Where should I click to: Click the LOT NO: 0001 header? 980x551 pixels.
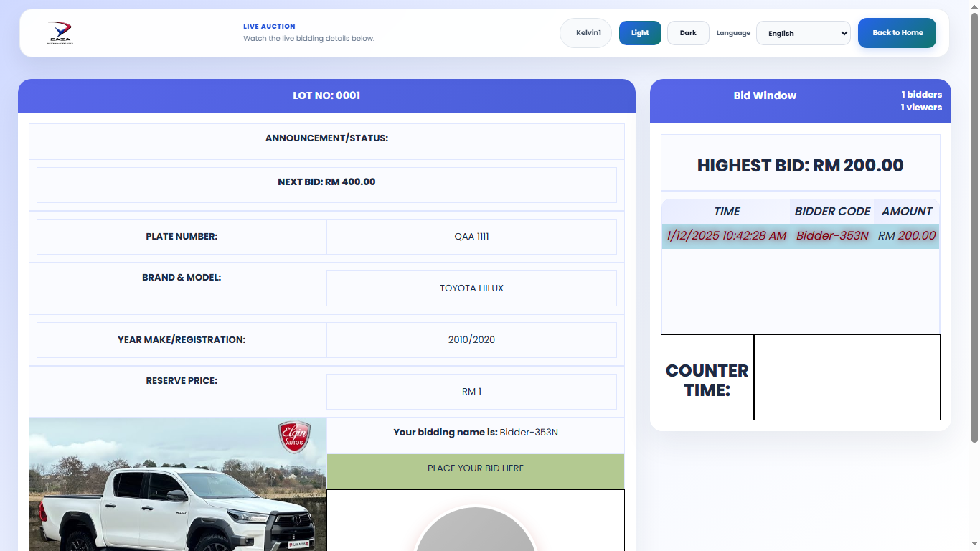pyautogui.click(x=326, y=95)
